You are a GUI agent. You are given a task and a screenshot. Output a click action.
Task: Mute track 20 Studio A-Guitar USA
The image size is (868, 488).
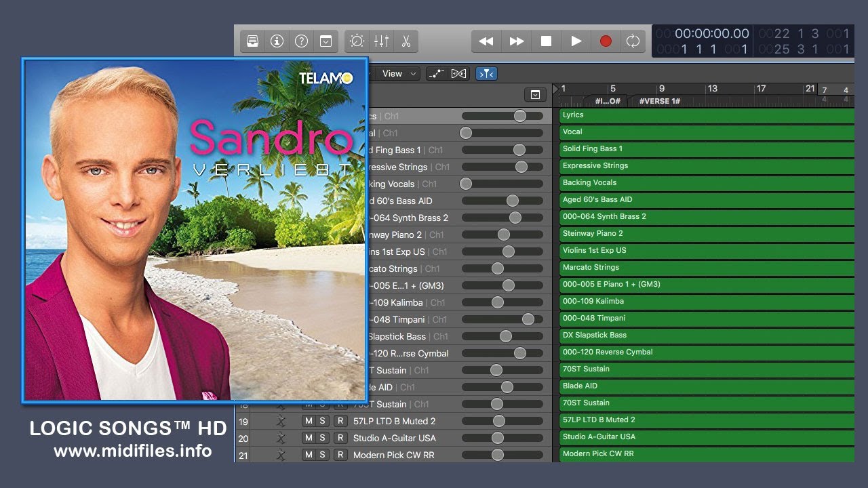309,438
